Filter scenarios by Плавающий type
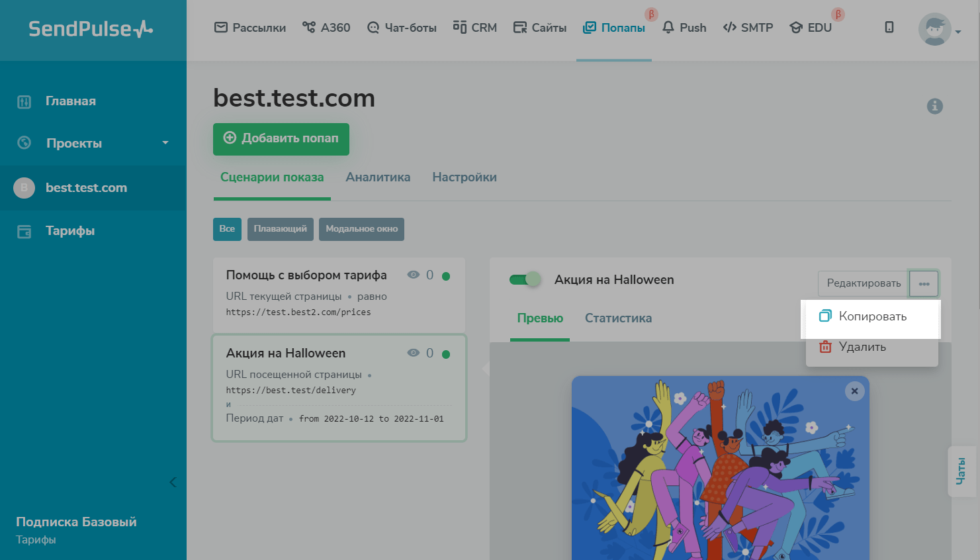Viewport: 980px width, 560px height. [280, 229]
